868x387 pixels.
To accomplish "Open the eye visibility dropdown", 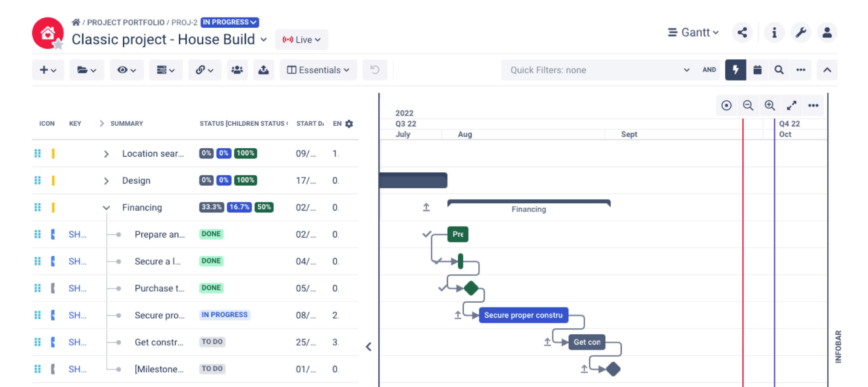I will coord(126,70).
